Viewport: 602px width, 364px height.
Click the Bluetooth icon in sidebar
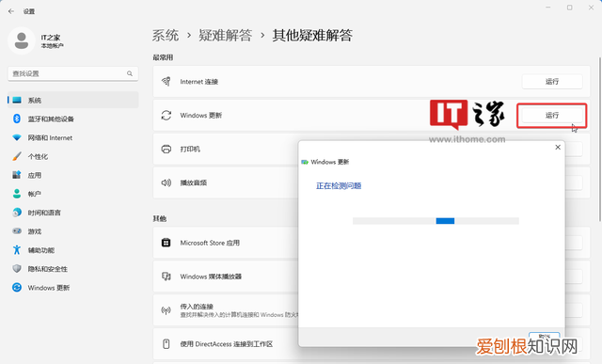point(17,119)
